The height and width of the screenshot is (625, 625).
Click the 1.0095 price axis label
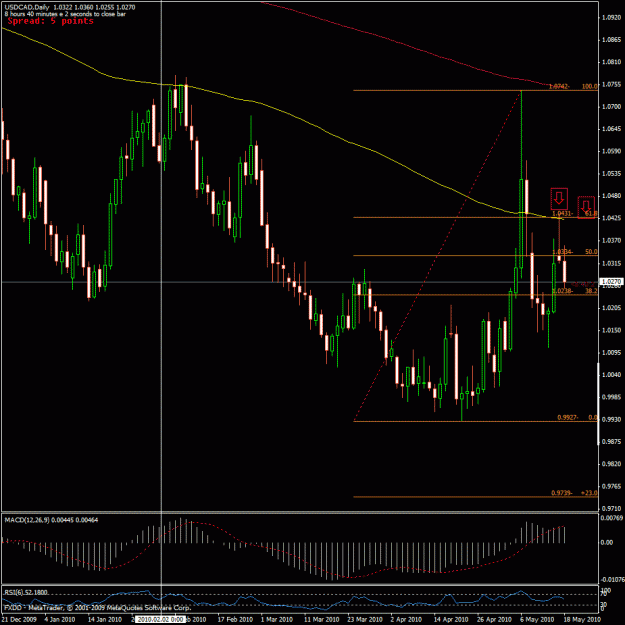(x=612, y=352)
